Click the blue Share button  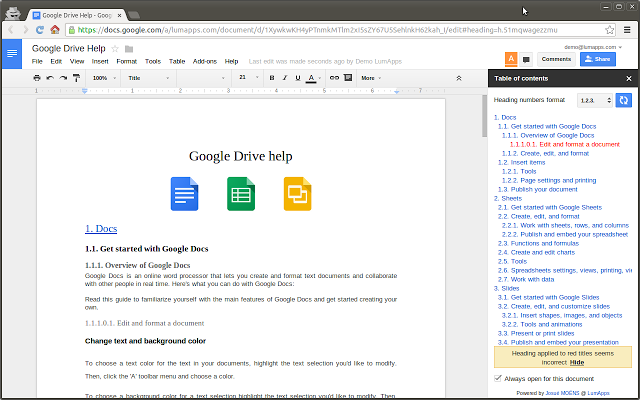click(x=597, y=60)
